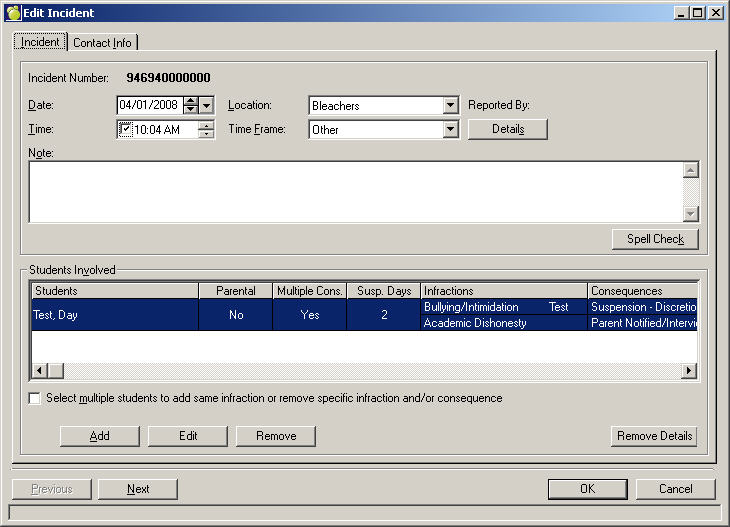Run Spell Check on the note

654,239
